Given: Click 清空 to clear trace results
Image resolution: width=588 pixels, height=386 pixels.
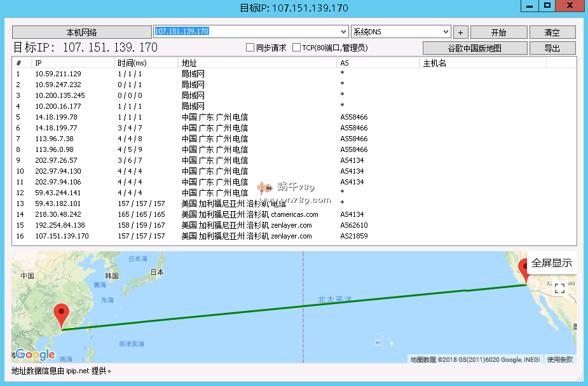Looking at the screenshot, I should pos(552,32).
